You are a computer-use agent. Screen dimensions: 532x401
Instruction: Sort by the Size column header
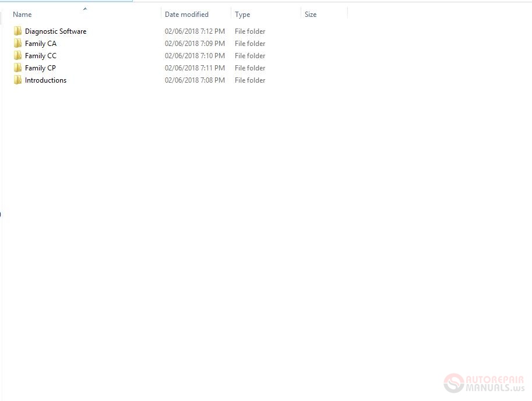(x=311, y=14)
